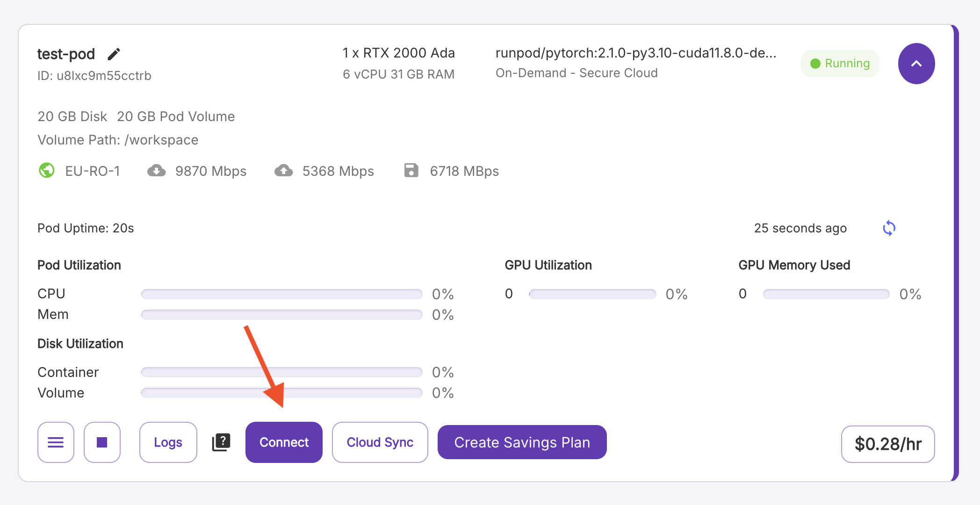980x505 pixels.
Task: Click the CPU utilization bar
Action: point(282,294)
